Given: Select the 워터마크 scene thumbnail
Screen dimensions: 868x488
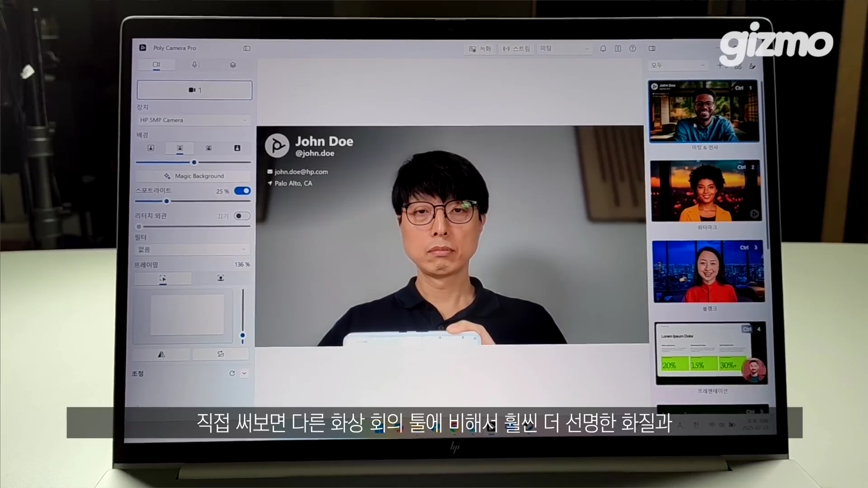Looking at the screenshot, I should pyautogui.click(x=706, y=191).
